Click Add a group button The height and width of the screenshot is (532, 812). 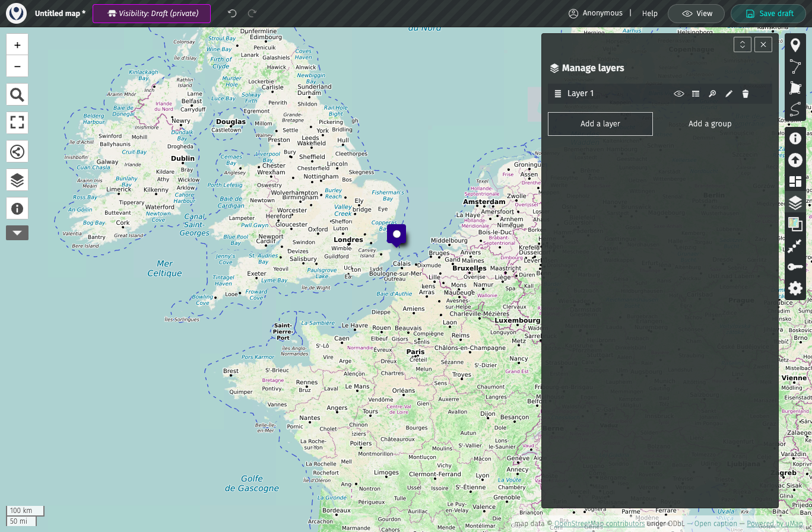[710, 124]
